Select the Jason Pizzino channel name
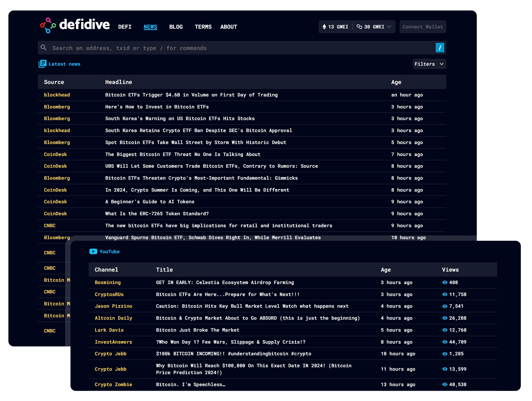This screenshot has height=401, width=532. [113, 306]
